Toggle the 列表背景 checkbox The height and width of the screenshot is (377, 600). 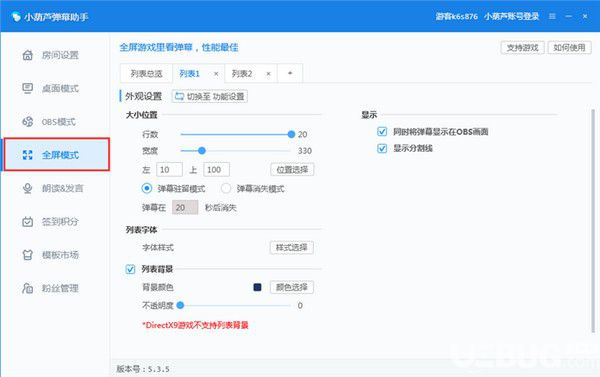point(130,269)
